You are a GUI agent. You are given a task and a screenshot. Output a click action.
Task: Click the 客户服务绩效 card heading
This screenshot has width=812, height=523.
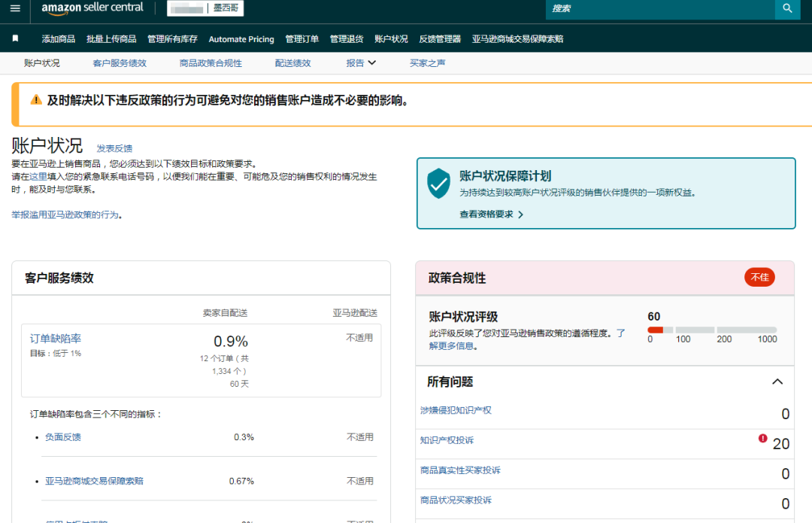coord(59,278)
